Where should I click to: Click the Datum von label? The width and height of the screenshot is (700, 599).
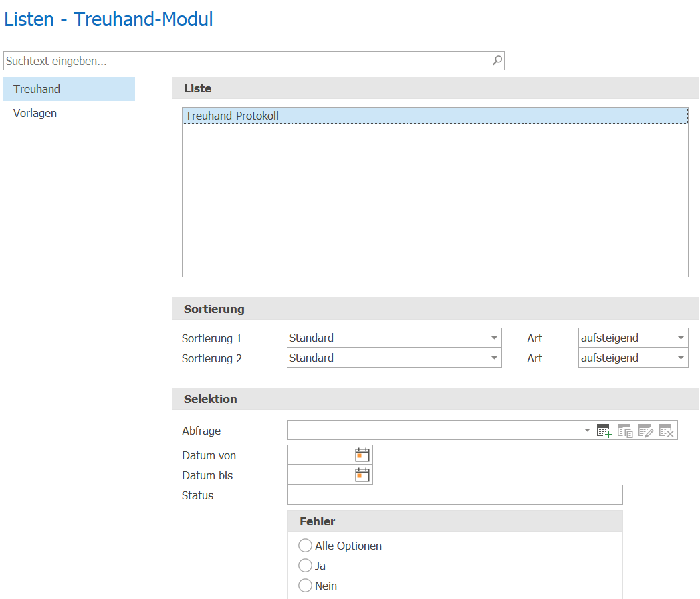click(209, 455)
